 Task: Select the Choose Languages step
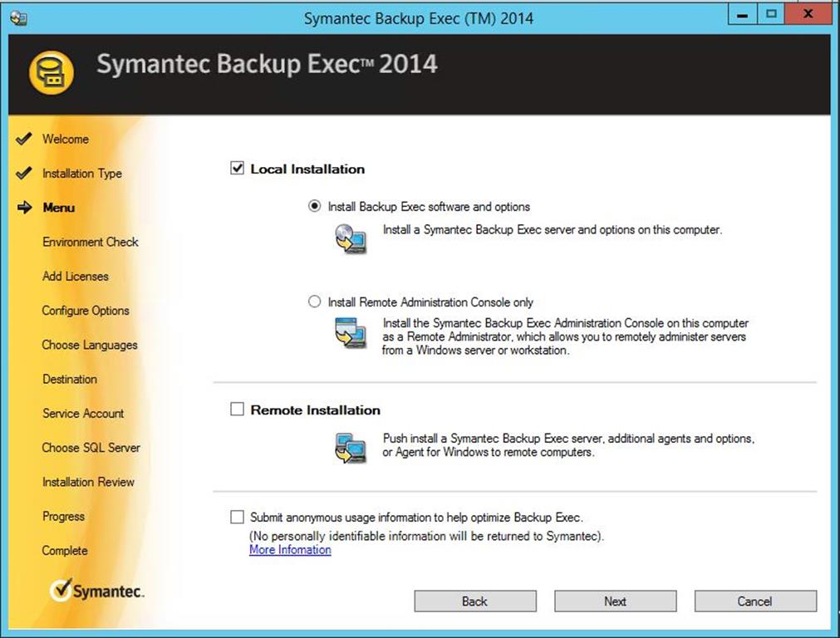coord(90,345)
